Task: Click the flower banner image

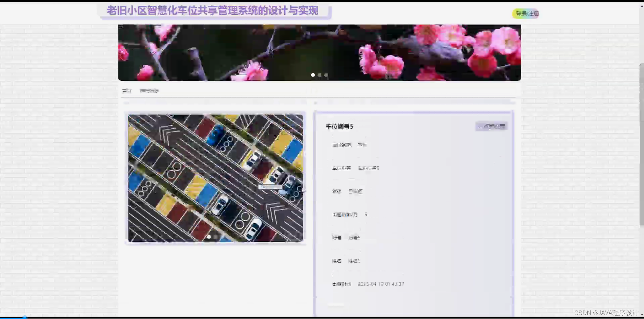Action: pos(319,52)
